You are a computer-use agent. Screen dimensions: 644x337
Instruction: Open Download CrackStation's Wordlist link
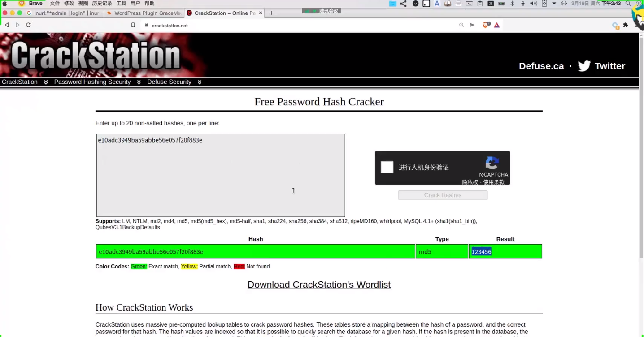tap(319, 285)
